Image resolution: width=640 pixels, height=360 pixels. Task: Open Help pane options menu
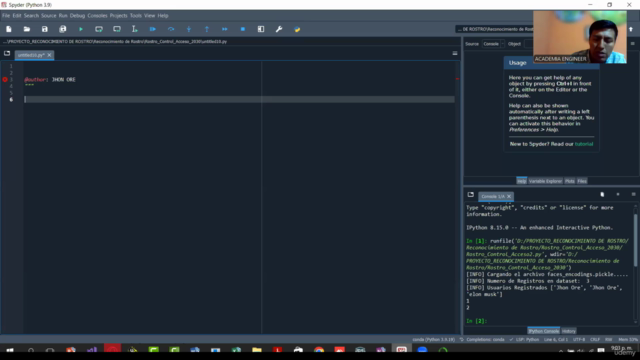click(x=633, y=44)
